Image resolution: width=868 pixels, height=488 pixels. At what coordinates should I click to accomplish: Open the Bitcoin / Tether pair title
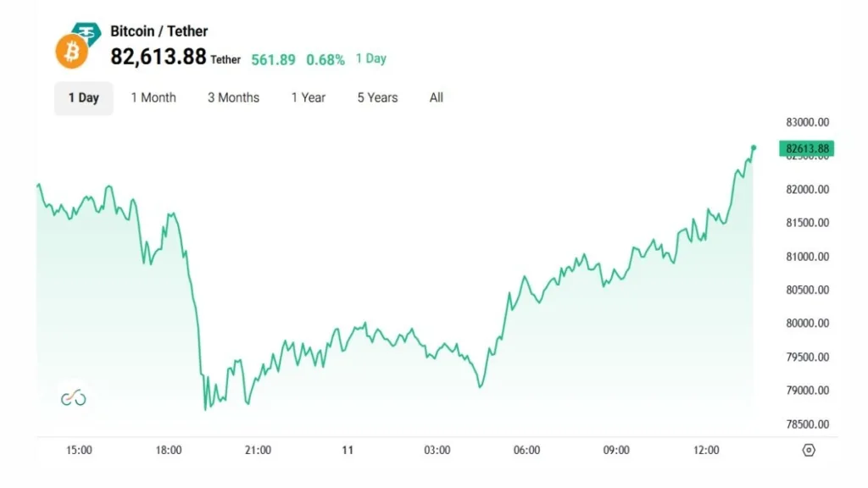159,31
